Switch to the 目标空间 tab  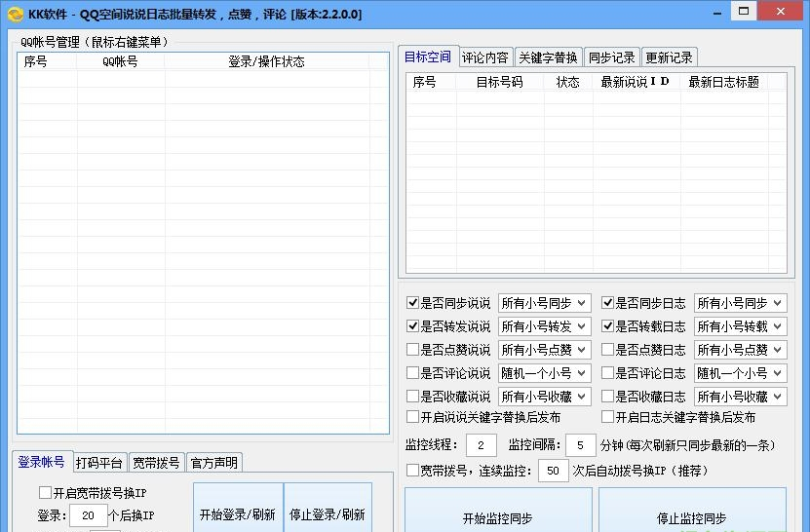[x=428, y=57]
